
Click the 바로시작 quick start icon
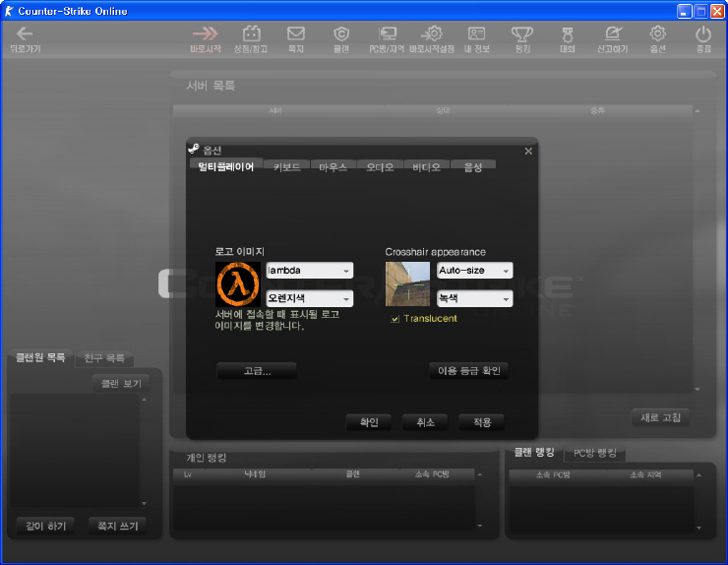click(x=206, y=33)
